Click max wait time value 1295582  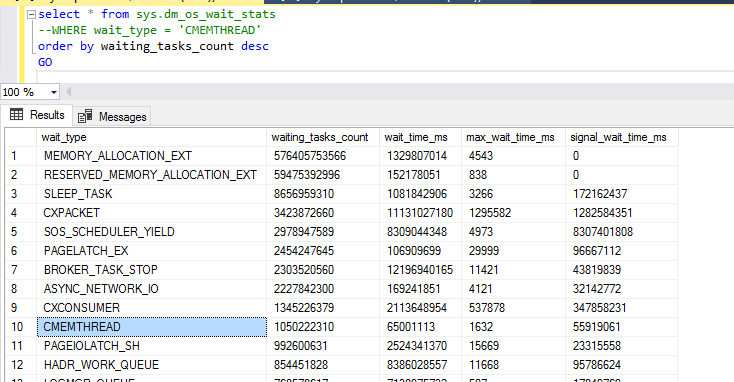coord(513,213)
